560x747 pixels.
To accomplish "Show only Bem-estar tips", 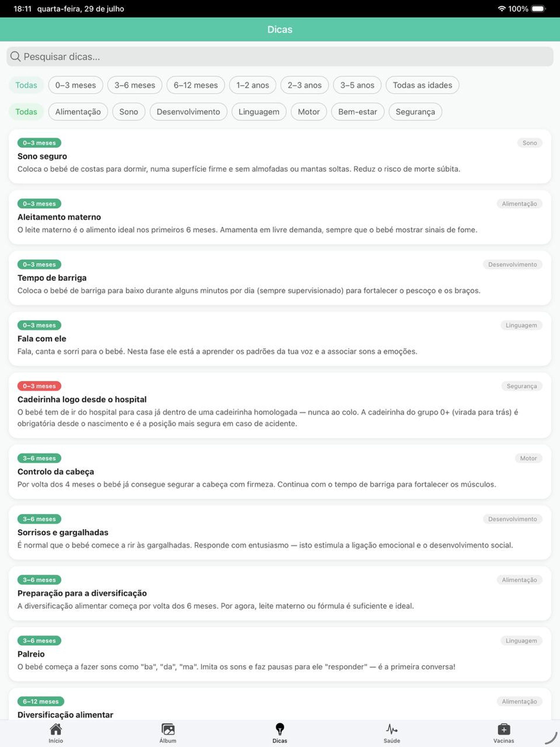I will click(358, 112).
